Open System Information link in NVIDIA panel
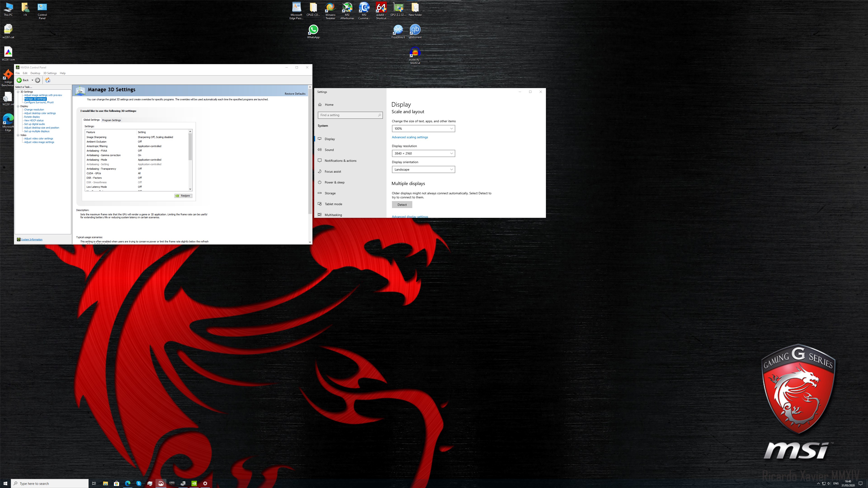868x488 pixels. (32, 239)
